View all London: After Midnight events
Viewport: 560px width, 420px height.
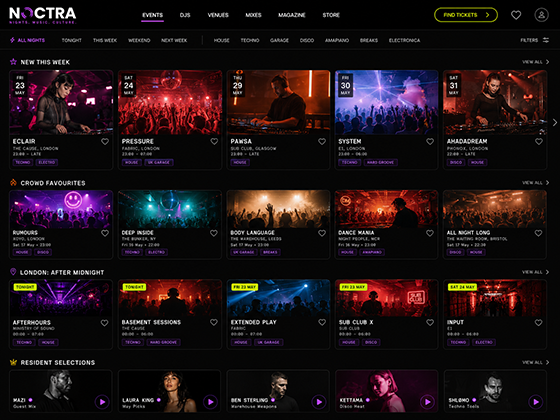(535, 272)
